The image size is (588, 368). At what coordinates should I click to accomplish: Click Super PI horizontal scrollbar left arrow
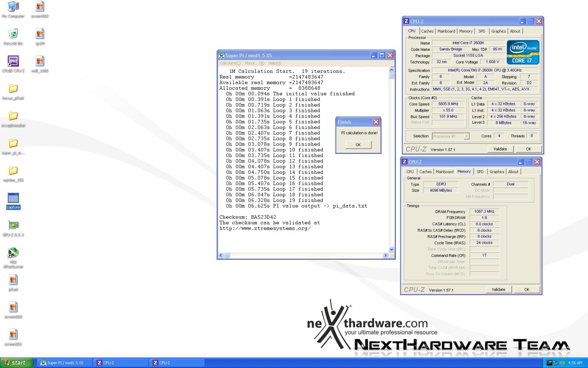coord(221,255)
